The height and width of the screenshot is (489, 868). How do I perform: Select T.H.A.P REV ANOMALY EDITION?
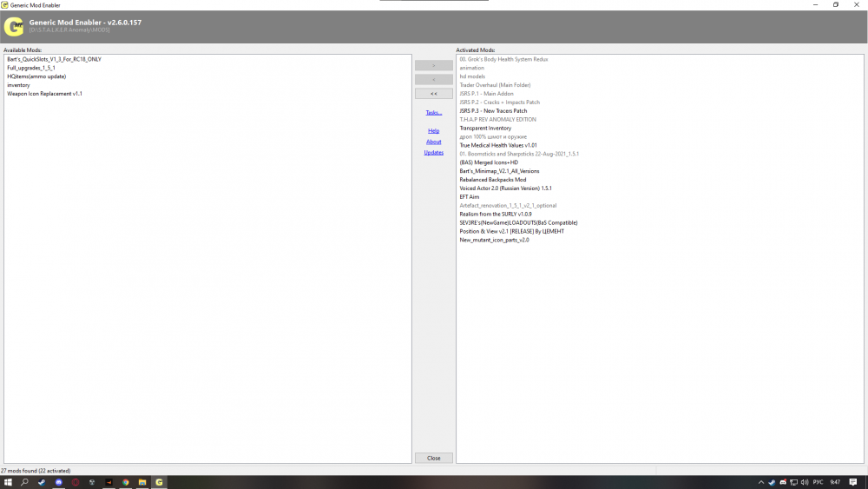pyautogui.click(x=497, y=120)
